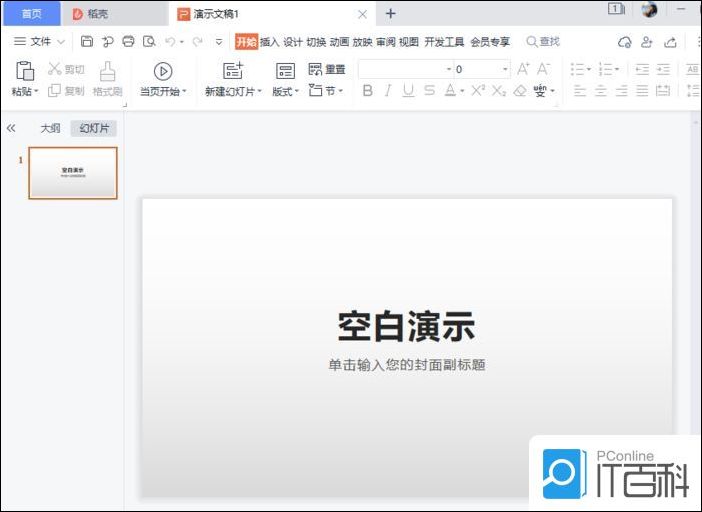Open font color dropdown arrow
The width and height of the screenshot is (702, 512).
(x=462, y=91)
